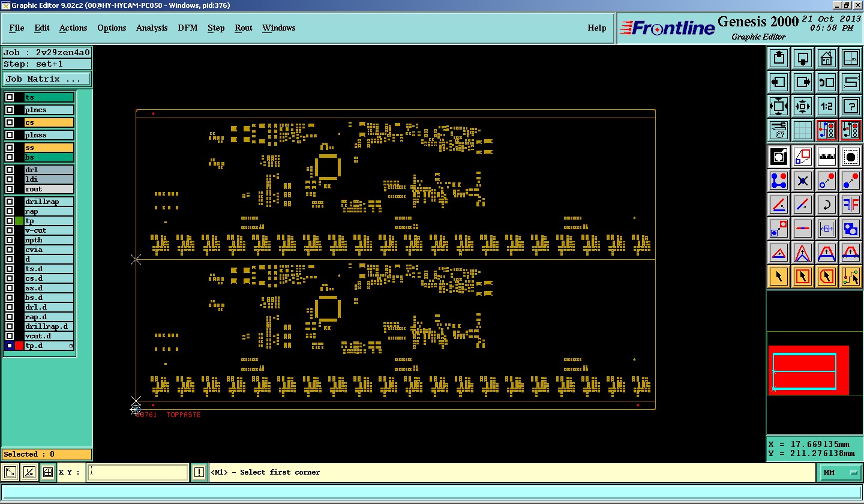Click the XY window pane icon

tap(851, 58)
